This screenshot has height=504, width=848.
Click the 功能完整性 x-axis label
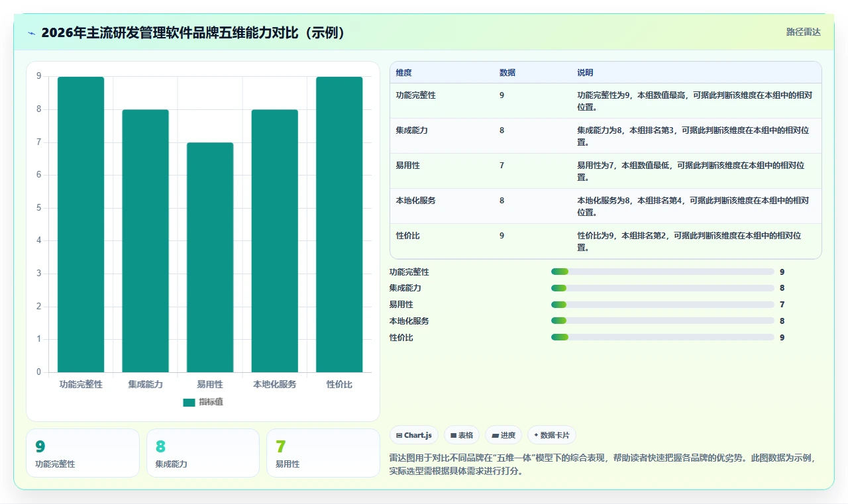[x=81, y=384]
